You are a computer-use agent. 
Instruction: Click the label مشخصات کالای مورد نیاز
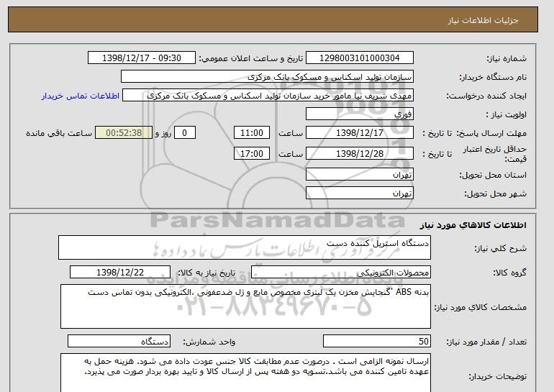pyautogui.click(x=480, y=307)
